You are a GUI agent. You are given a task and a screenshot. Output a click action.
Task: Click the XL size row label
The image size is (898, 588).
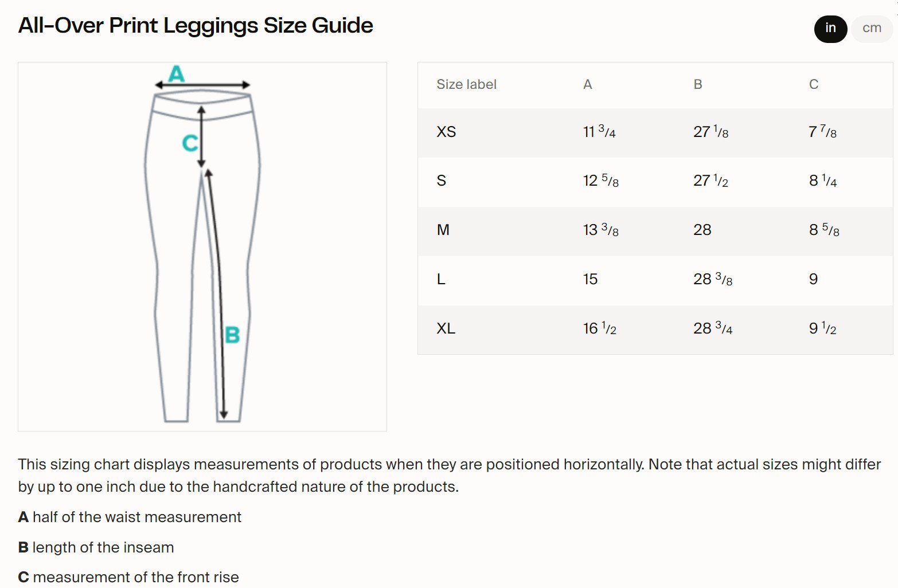point(446,329)
